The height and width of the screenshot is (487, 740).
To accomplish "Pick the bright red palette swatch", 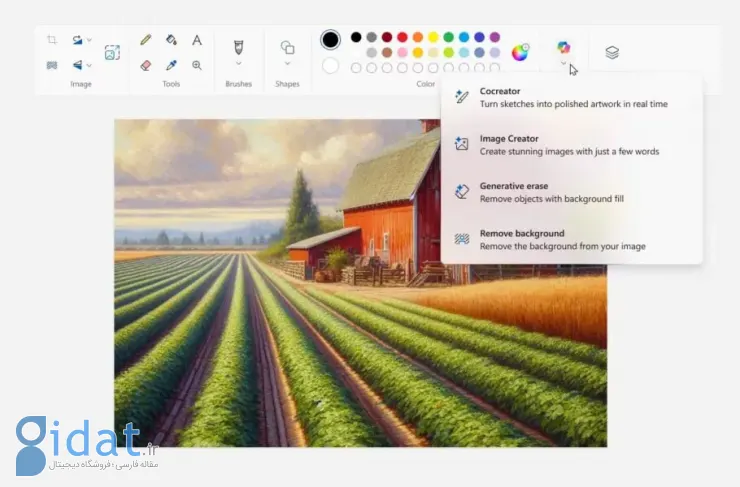I will (x=403, y=37).
